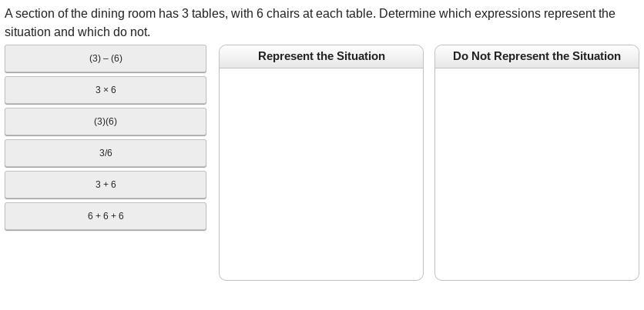Click lowercase "represent" in the question sentence
The height and width of the screenshot is (310, 644).
tap(569, 14)
